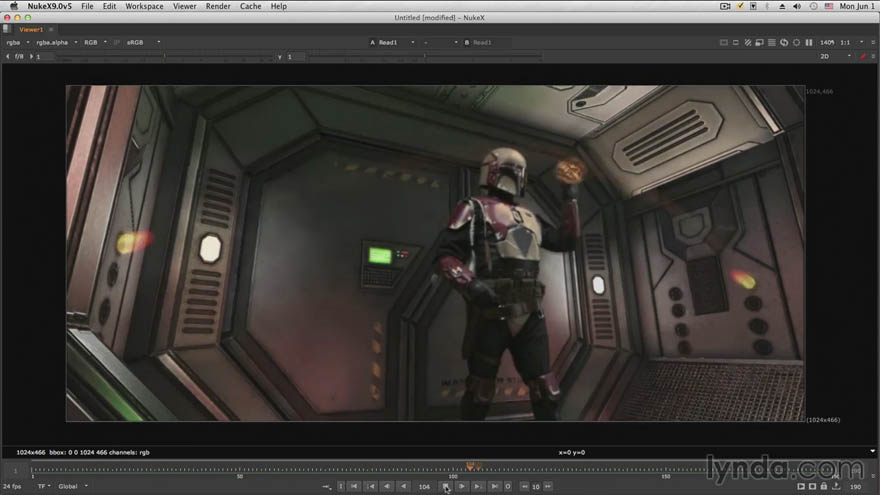Image resolution: width=880 pixels, height=495 pixels.
Task: Open the sRGB viewer colorspace dropdown
Action: [x=143, y=42]
